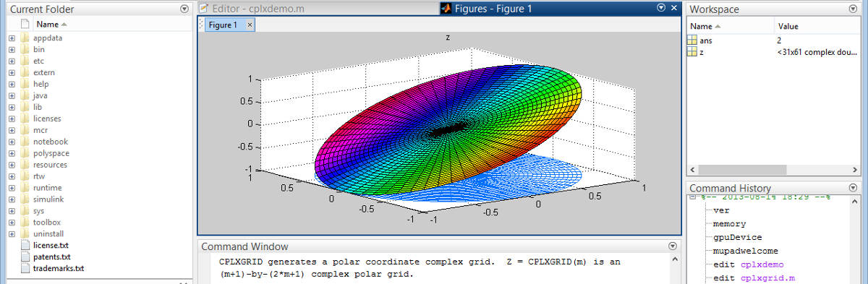Expand the toolbox folder node
This screenshot has width=868, height=284.
[12, 223]
